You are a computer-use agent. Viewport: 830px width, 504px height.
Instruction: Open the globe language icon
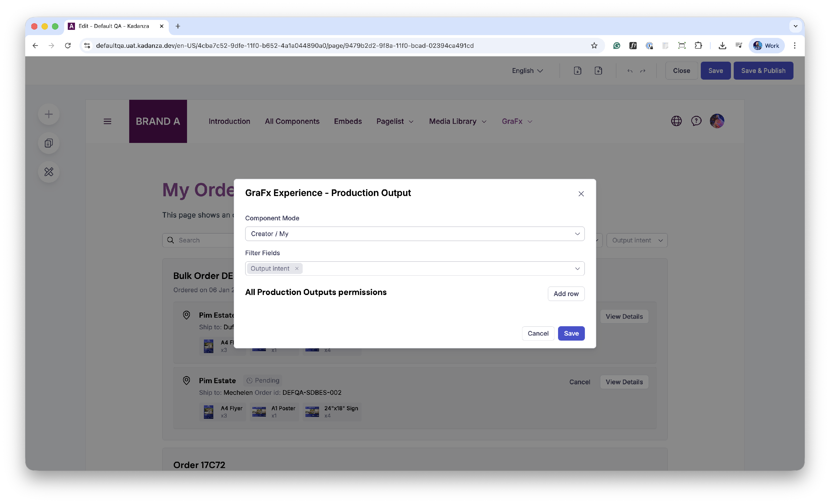point(676,121)
